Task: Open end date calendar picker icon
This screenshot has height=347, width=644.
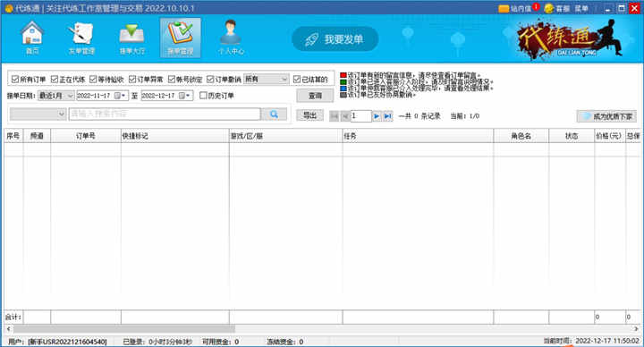Action: click(184, 96)
